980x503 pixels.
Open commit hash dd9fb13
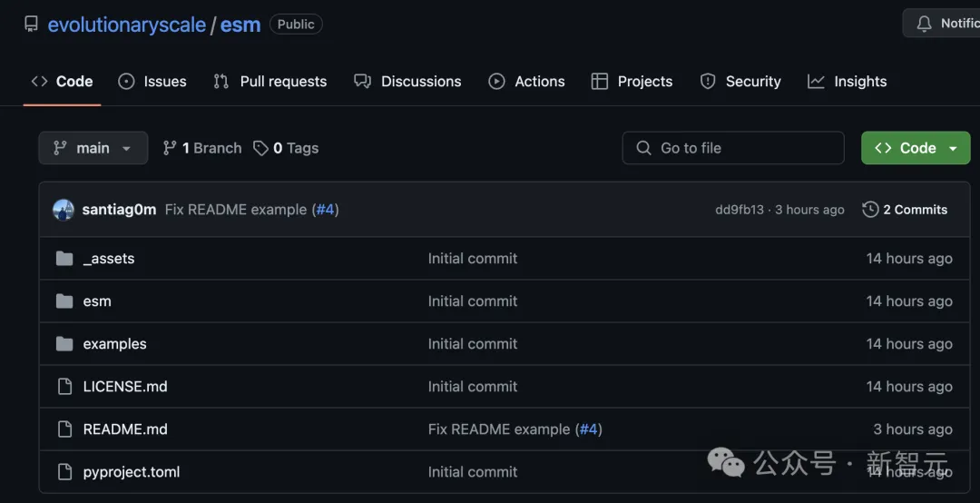[740, 210]
